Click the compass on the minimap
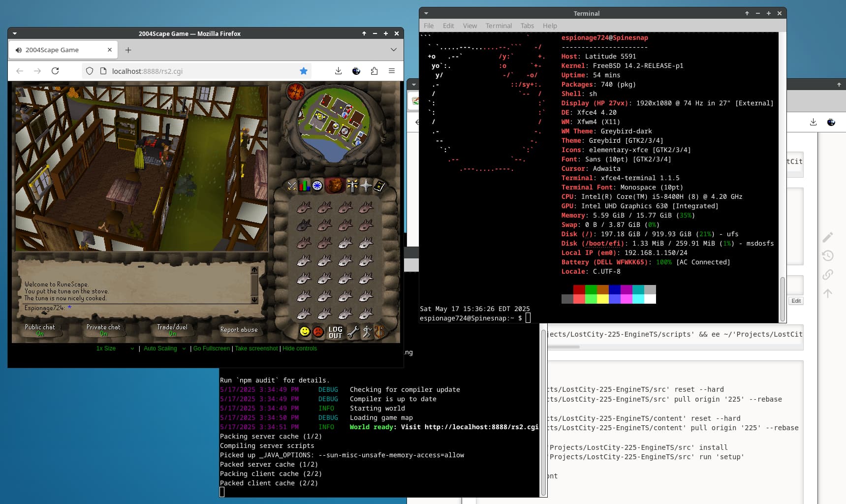Viewport: 846px width, 504px height. tap(296, 92)
